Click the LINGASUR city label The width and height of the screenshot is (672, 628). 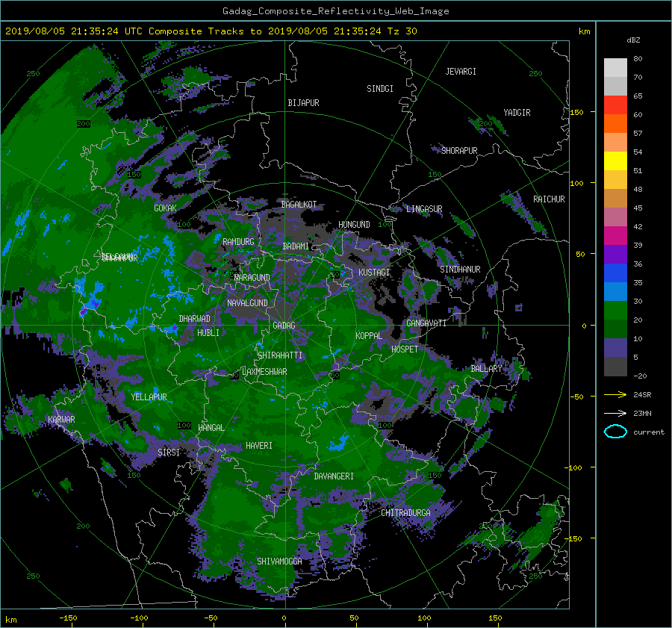(x=424, y=209)
